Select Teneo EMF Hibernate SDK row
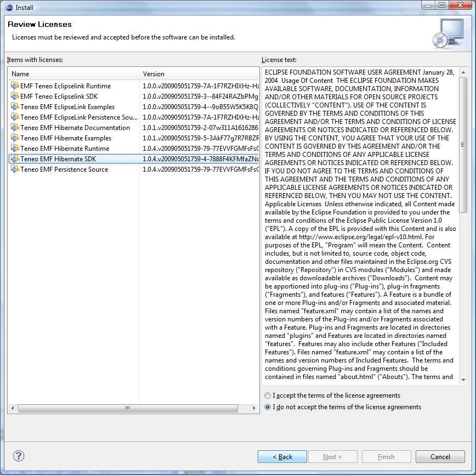This screenshot has height=475, width=476. click(x=134, y=159)
